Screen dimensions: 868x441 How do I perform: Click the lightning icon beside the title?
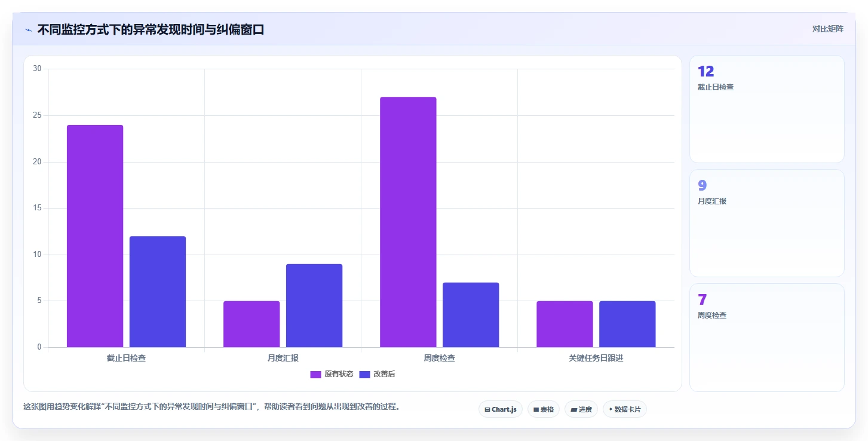click(28, 30)
